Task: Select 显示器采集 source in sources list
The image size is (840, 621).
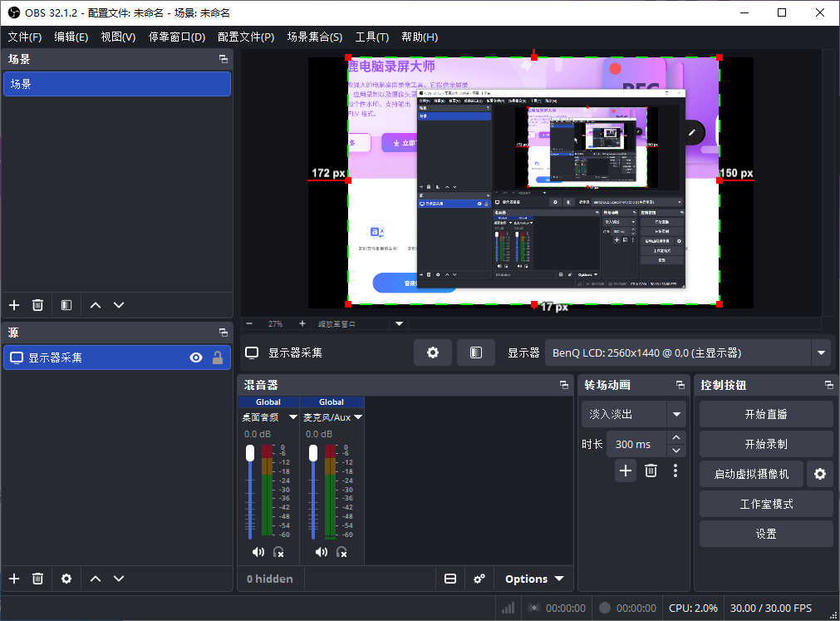Action: click(x=117, y=357)
